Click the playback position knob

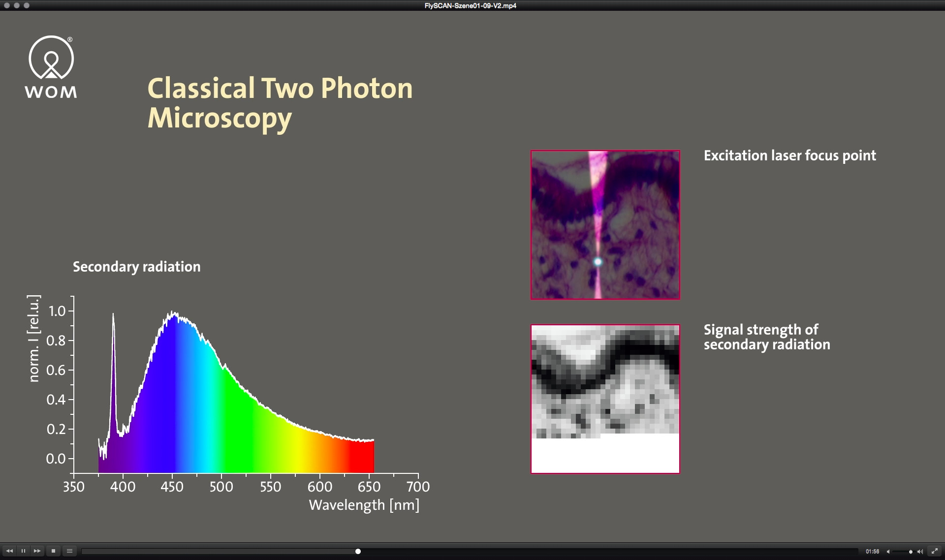pos(358,551)
